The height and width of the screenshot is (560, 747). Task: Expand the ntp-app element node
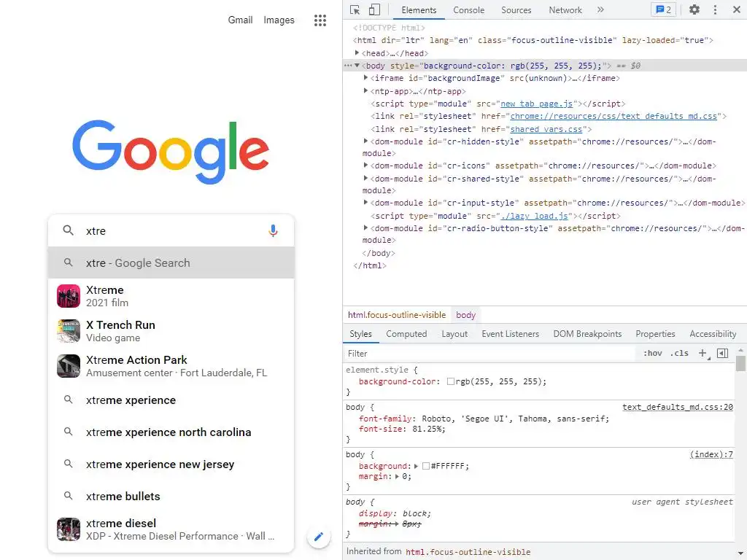pos(365,90)
